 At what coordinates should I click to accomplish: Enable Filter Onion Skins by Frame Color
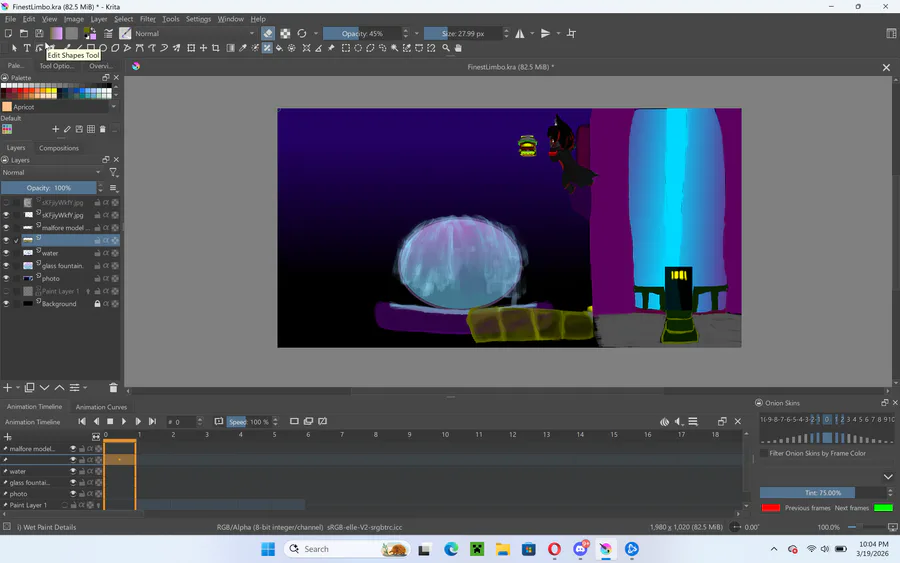coord(764,453)
